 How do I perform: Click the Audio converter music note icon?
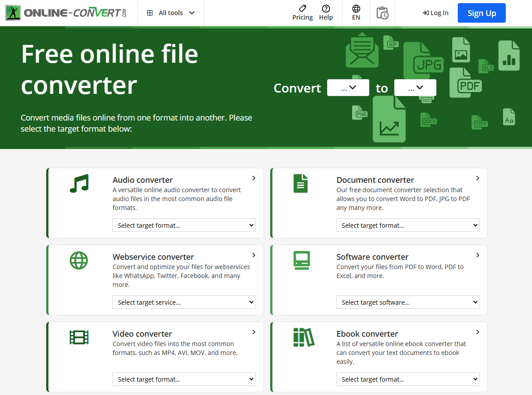79,183
